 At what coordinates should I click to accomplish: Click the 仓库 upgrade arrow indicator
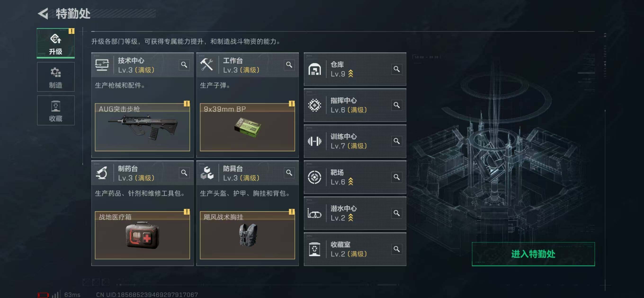tap(351, 74)
